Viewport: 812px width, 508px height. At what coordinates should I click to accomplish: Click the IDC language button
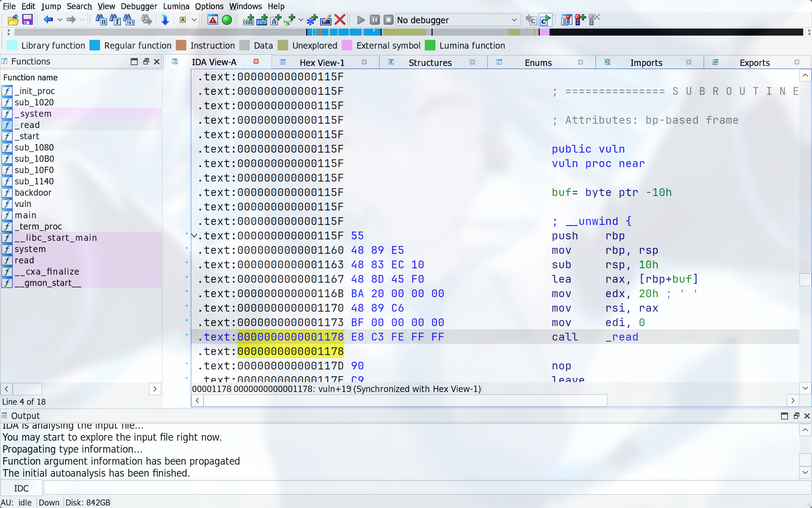pos(21,488)
